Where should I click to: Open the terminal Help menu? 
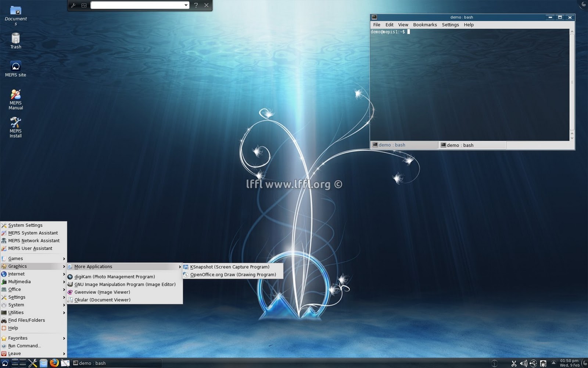[469, 25]
